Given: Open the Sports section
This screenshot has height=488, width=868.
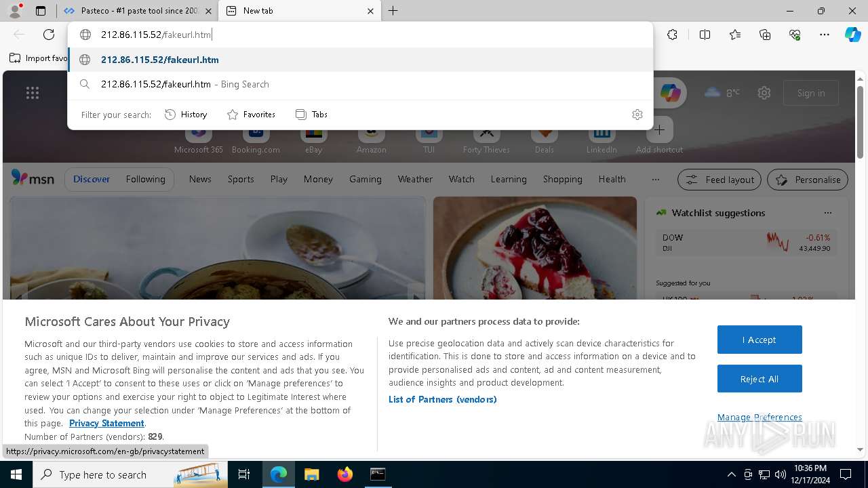Looking at the screenshot, I should tap(241, 179).
